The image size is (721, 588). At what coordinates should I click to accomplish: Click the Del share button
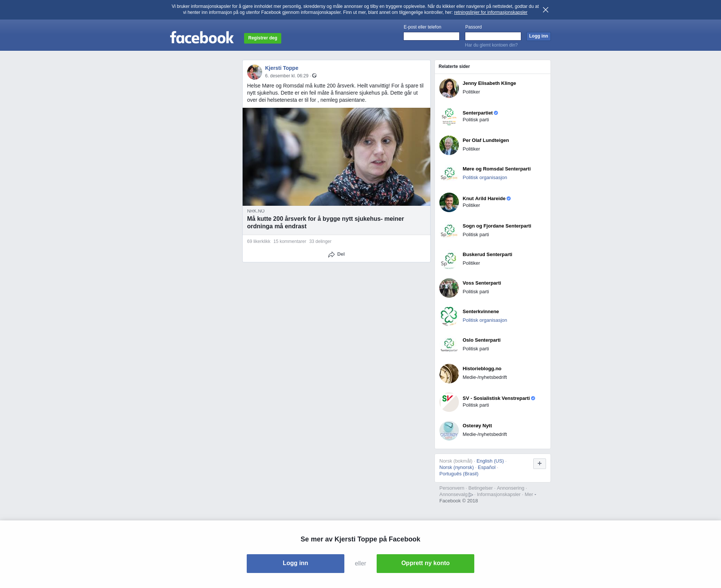tap(336, 255)
